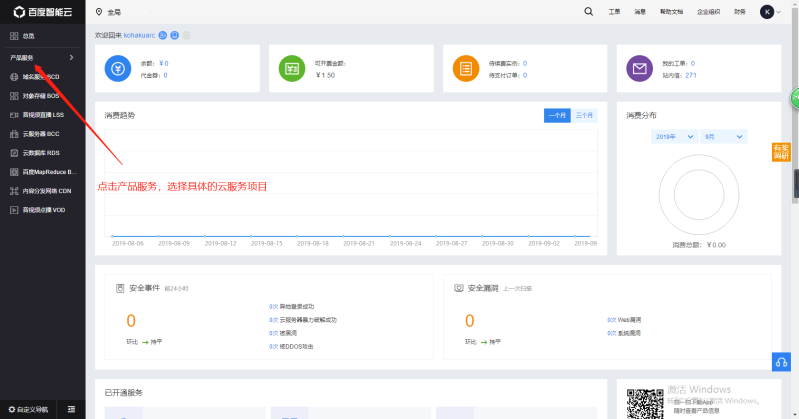The image size is (799, 419).
Task: Click the gear icon beside 自定义导航
Action: tap(12, 409)
